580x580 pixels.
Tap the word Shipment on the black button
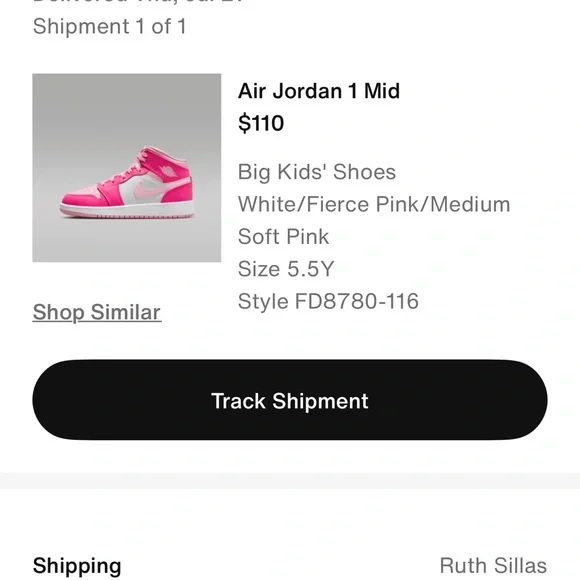point(320,401)
